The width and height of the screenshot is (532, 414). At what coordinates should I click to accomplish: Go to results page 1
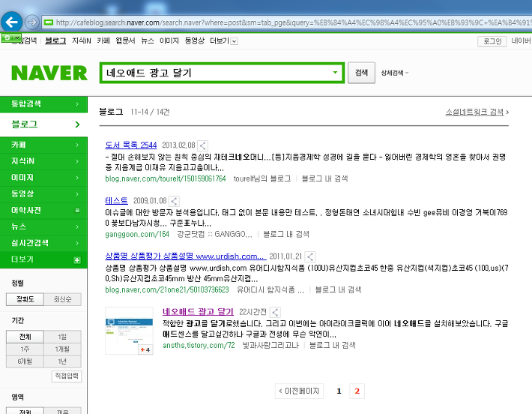pos(339,391)
